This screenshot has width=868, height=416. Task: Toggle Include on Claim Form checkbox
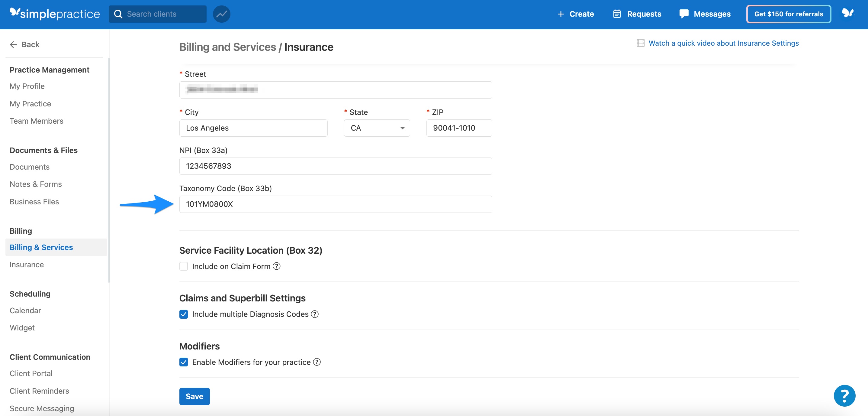(184, 266)
